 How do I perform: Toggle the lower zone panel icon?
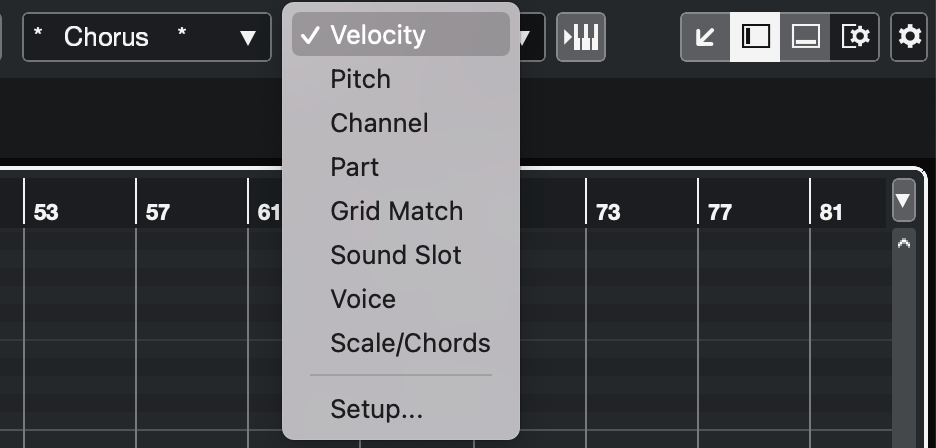(x=805, y=37)
